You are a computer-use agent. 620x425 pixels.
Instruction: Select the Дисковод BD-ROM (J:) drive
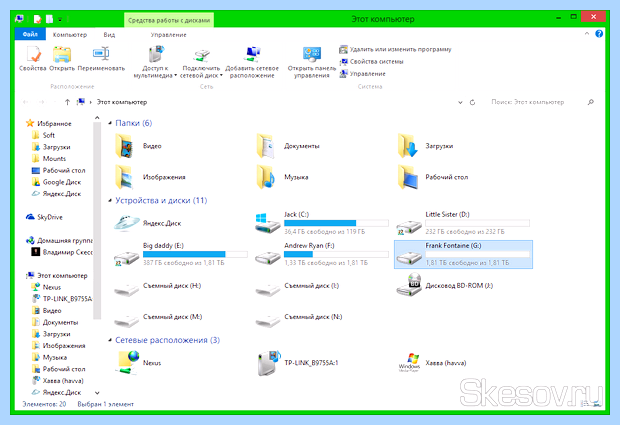tap(445, 285)
